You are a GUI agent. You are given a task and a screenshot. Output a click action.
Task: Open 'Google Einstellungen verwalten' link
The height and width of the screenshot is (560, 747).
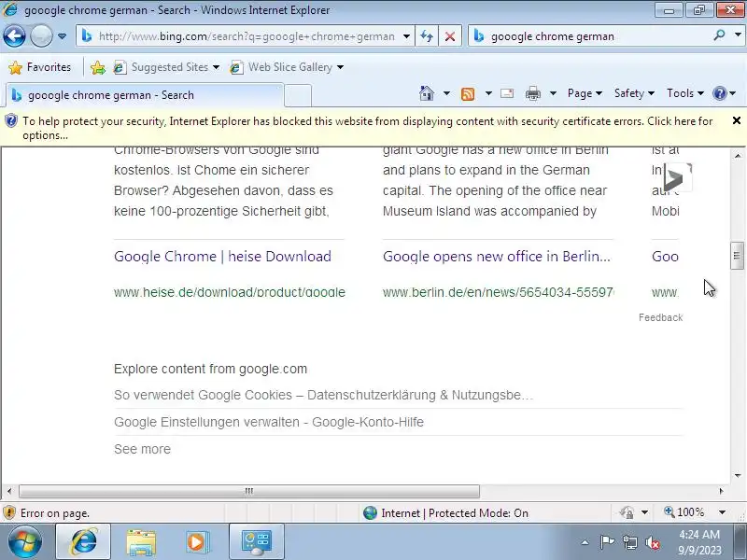point(269,422)
